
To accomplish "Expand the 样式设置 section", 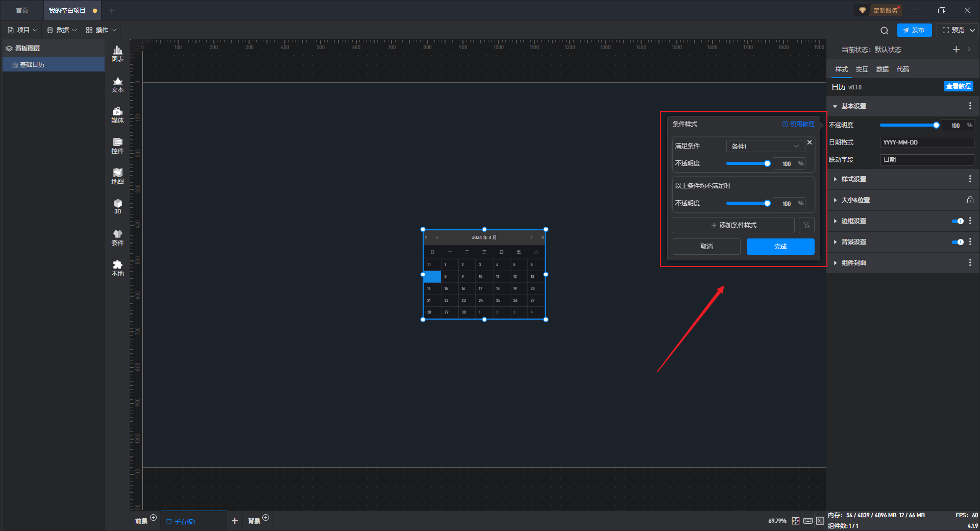I will pyautogui.click(x=853, y=179).
